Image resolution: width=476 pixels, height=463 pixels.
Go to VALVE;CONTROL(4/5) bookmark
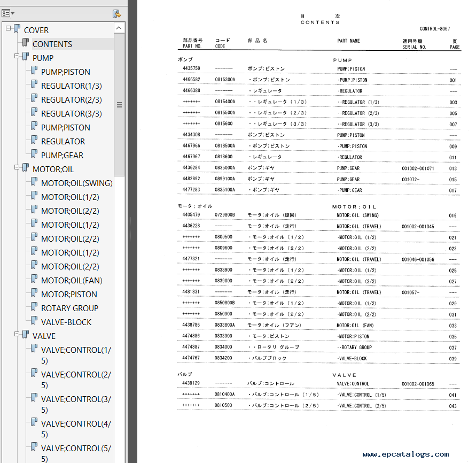point(76,429)
